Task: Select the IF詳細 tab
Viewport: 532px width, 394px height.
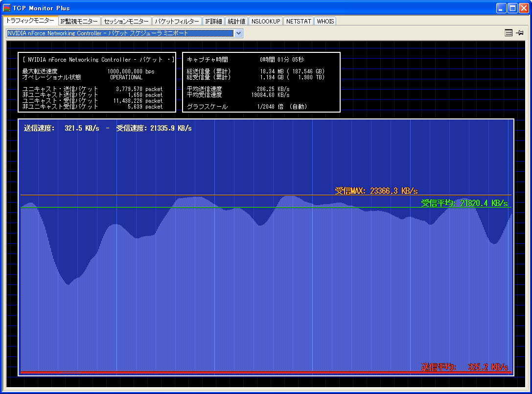Action: [213, 21]
